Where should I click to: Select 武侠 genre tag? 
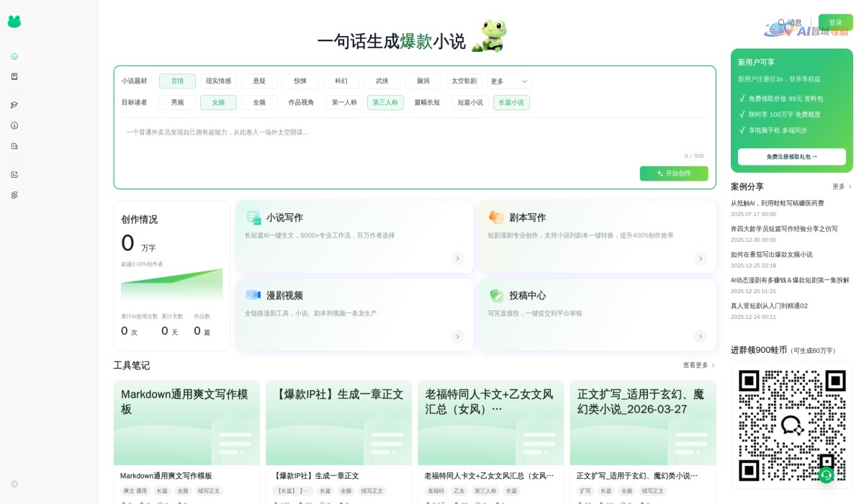(382, 81)
